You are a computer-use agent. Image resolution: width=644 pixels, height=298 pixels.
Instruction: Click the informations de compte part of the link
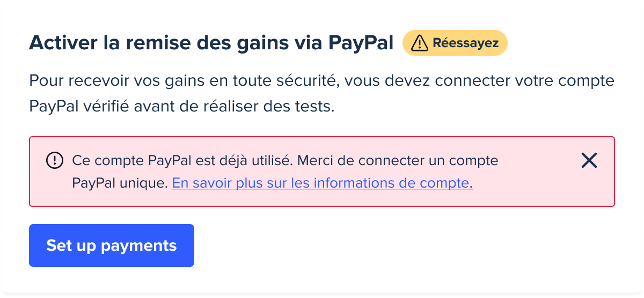(391, 183)
